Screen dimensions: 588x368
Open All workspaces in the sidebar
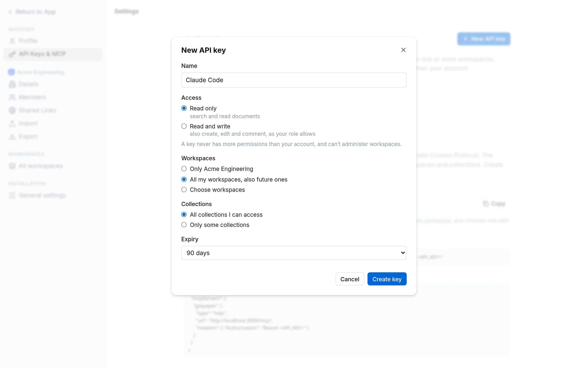point(53,166)
